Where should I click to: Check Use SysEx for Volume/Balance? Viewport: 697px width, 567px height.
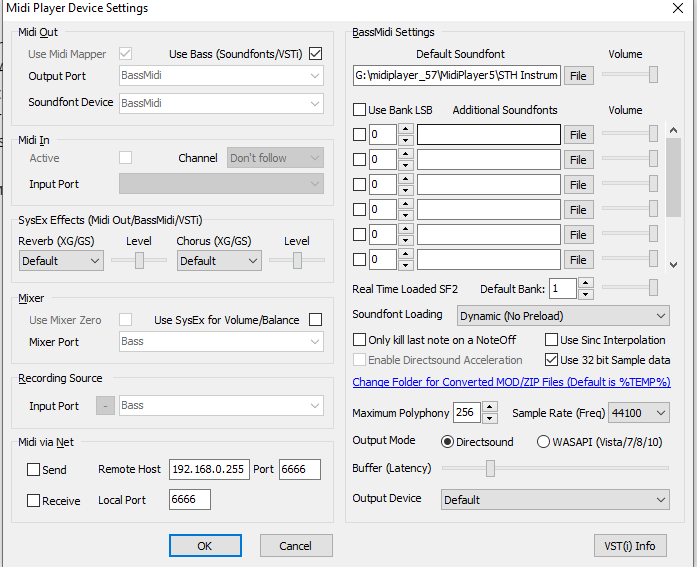(315, 319)
